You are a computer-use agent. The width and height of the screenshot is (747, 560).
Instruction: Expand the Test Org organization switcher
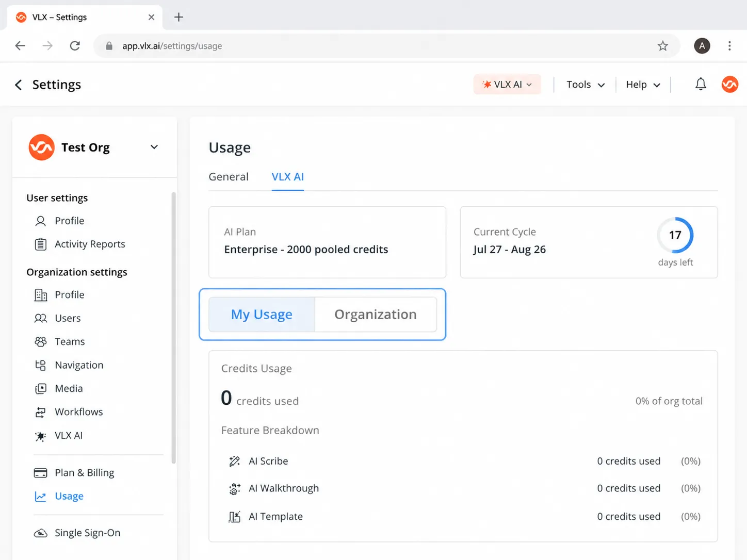click(154, 147)
